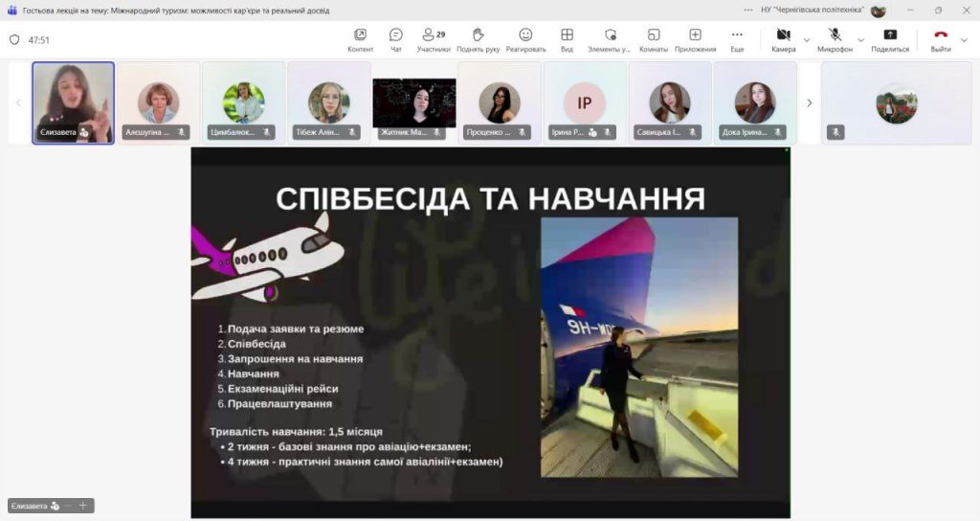Start sharing with Поделиться
The width and height of the screenshot is (980, 521).
(890, 39)
